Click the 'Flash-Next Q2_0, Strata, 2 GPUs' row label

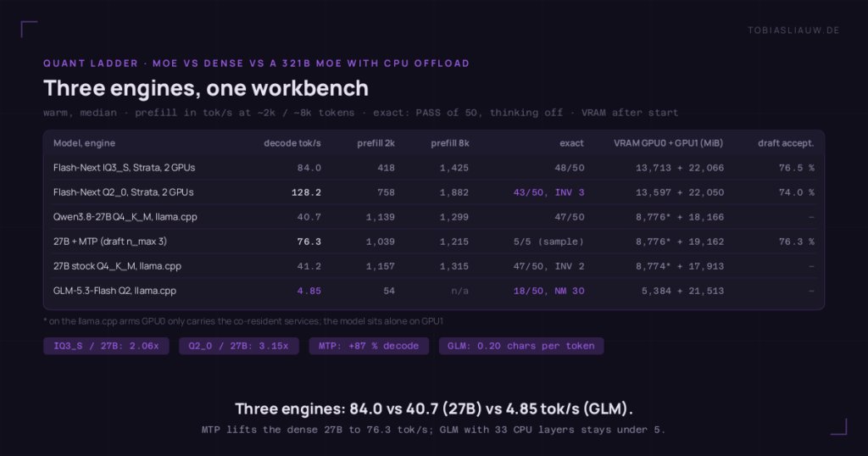(x=124, y=192)
